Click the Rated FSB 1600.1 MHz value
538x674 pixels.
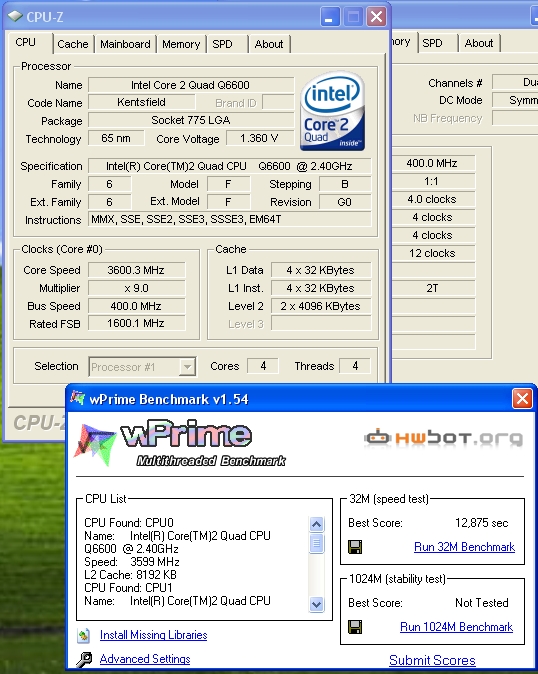click(136, 324)
